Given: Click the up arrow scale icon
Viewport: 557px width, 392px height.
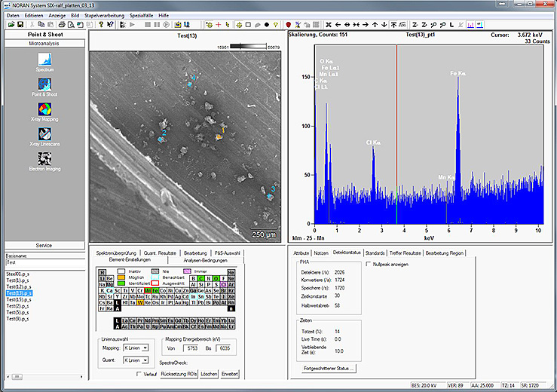Looking at the screenshot, I should tap(375, 25).
